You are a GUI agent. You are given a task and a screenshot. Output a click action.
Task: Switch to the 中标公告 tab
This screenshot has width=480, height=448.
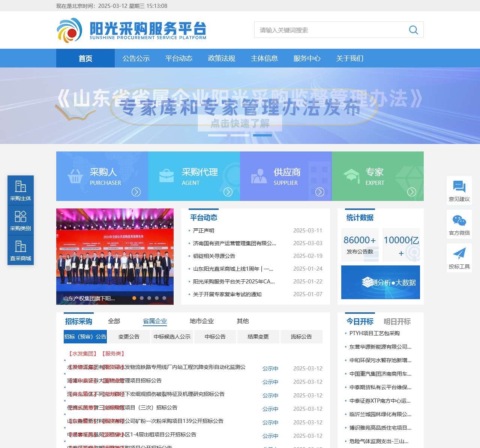(x=215, y=337)
